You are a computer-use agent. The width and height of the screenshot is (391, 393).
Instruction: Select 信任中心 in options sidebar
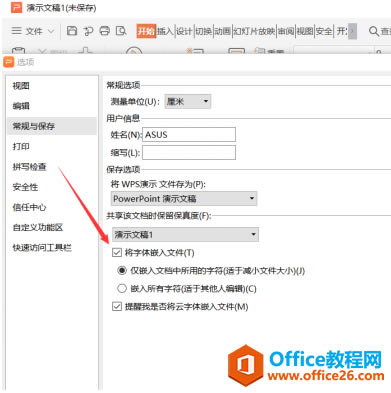point(29,207)
